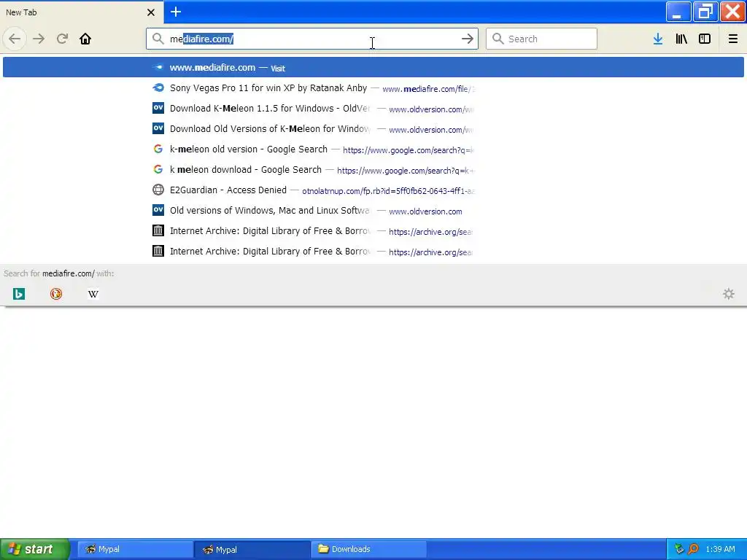Screen dimensions: 747x560
Task: Click the E2Guardian globe icon
Action: click(158, 190)
